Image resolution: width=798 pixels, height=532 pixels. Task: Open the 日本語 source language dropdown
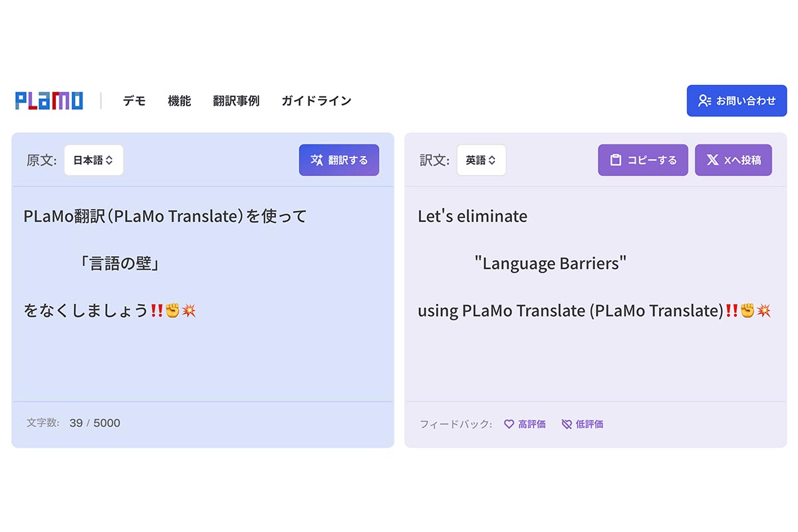93,160
